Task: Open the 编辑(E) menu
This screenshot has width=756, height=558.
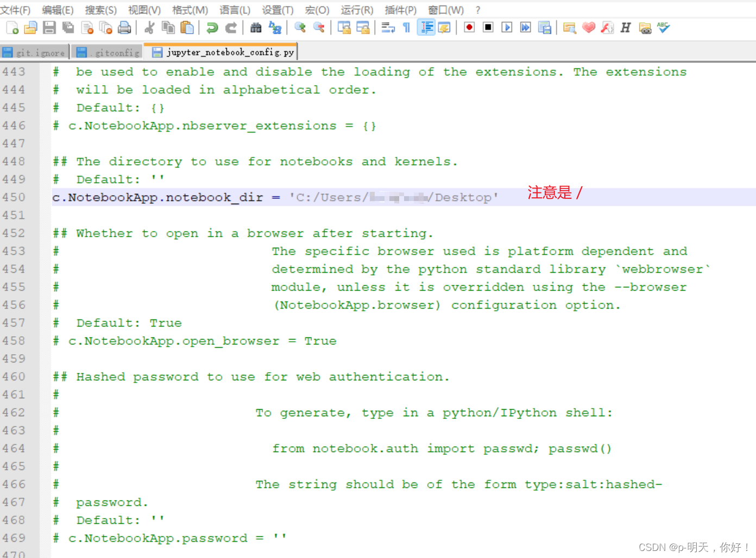Action: pos(58,10)
